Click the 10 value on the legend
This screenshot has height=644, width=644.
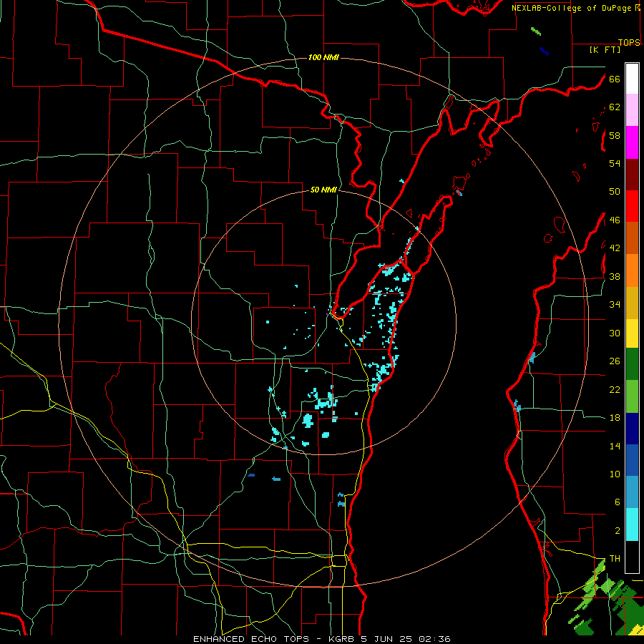[615, 474]
